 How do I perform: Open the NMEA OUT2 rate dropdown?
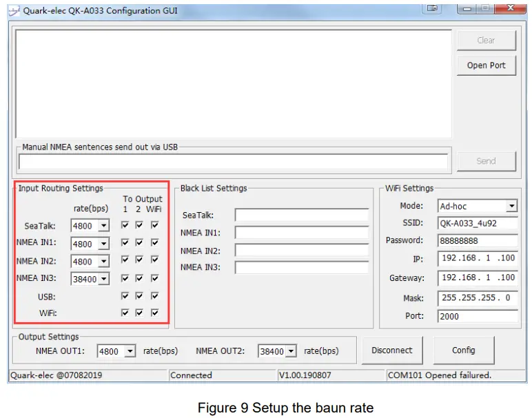point(291,352)
